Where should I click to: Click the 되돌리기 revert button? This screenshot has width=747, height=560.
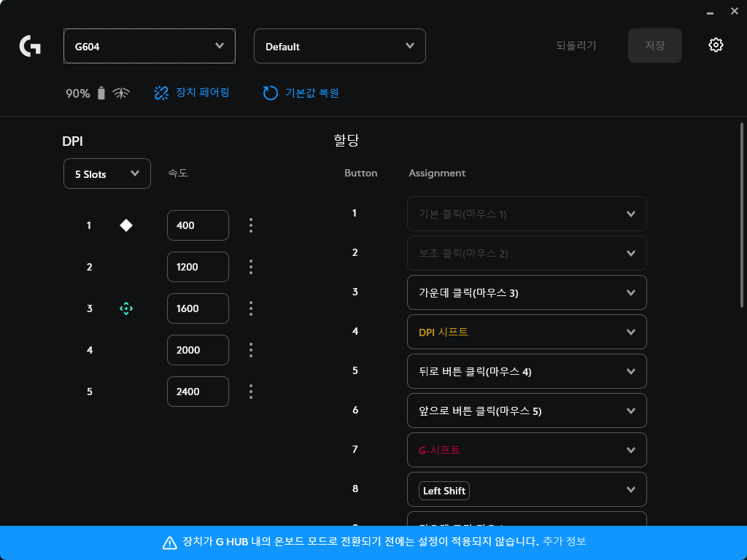[575, 45]
